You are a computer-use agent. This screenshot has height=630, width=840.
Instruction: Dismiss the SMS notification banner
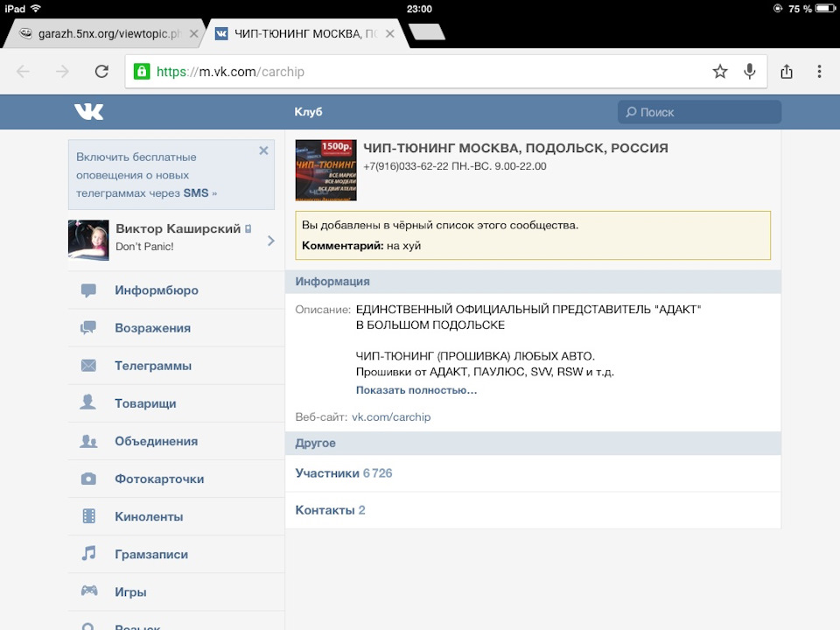pos(263,150)
